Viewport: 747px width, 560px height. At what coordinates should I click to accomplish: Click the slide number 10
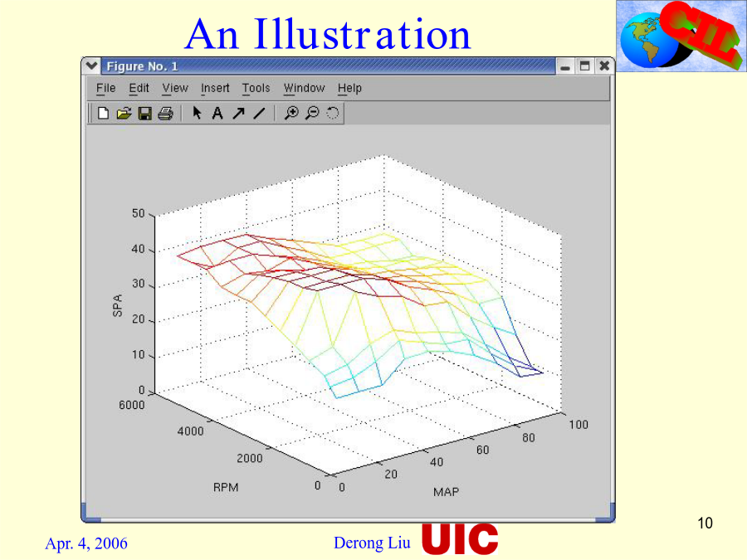pyautogui.click(x=705, y=523)
